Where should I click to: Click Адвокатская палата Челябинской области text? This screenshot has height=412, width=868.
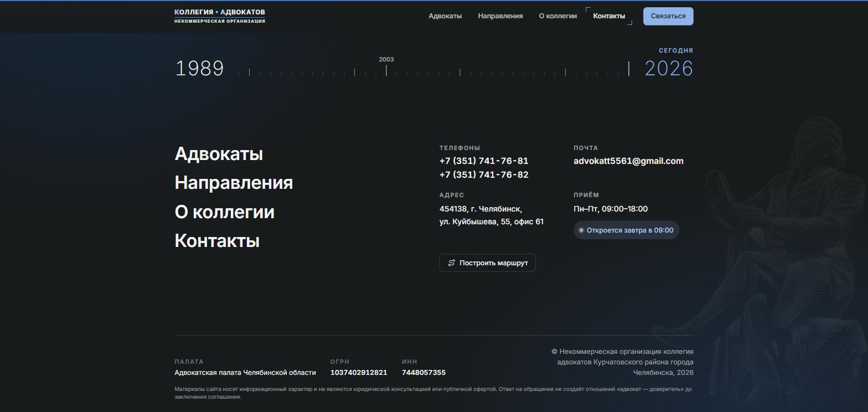245,373
